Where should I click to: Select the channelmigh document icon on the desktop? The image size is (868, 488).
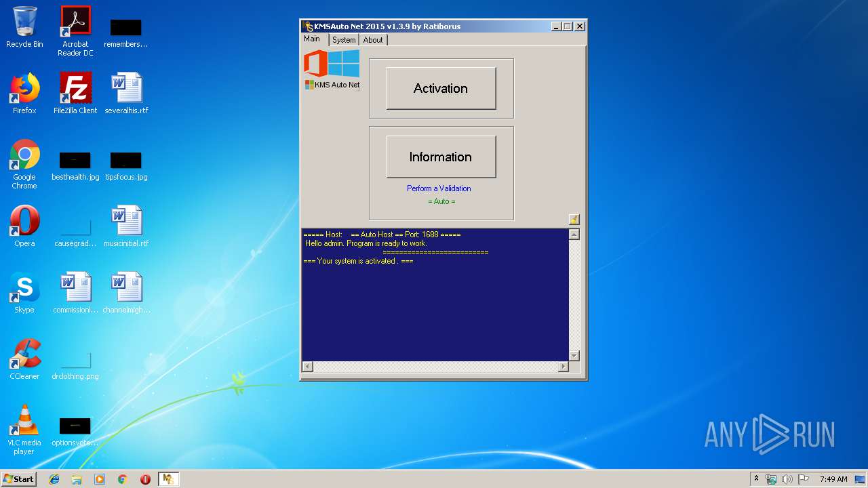click(x=126, y=293)
